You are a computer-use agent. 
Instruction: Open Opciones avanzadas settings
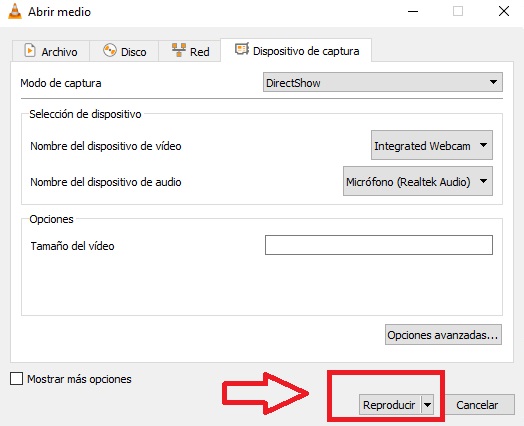pyautogui.click(x=443, y=334)
